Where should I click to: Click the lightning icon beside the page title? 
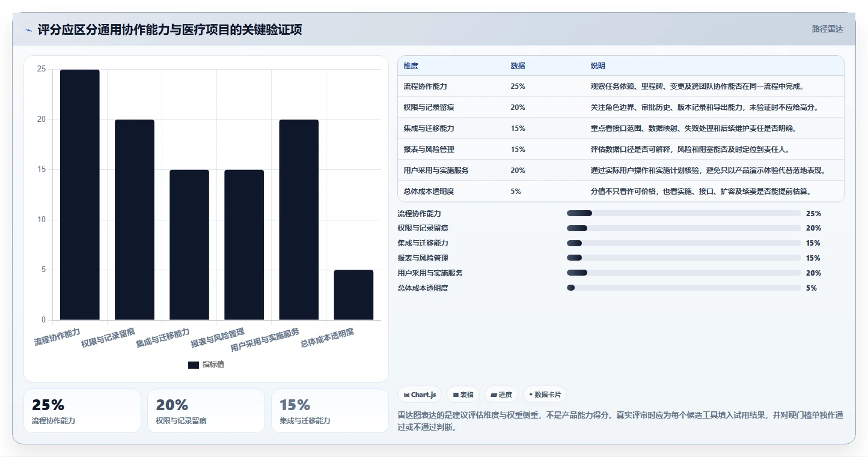pyautogui.click(x=29, y=30)
